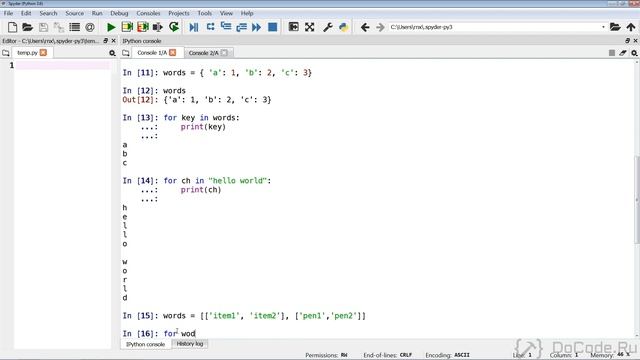Viewport: 640px width, 360px height.
Task: Undock the IPython console pane
Action: click(x=627, y=41)
